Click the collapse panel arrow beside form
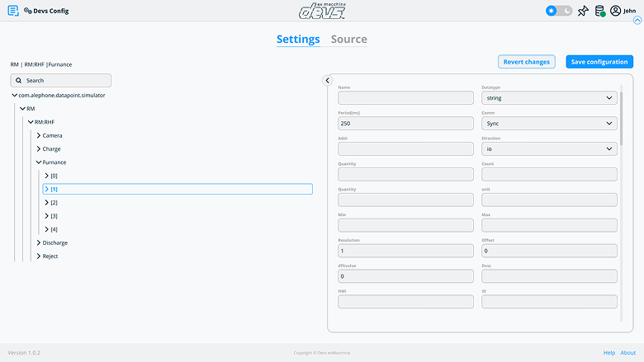The image size is (644, 362). click(327, 80)
